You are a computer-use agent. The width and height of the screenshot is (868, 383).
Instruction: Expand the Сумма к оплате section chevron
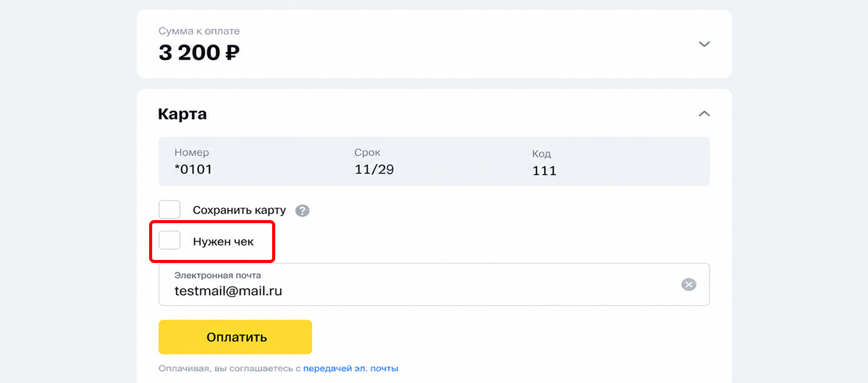704,44
